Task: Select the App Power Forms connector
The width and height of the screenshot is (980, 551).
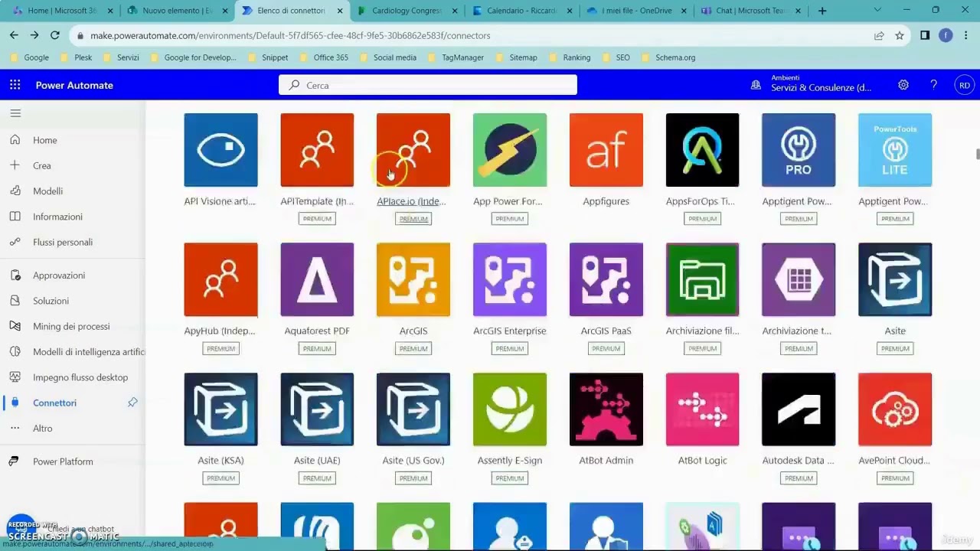Action: click(510, 150)
